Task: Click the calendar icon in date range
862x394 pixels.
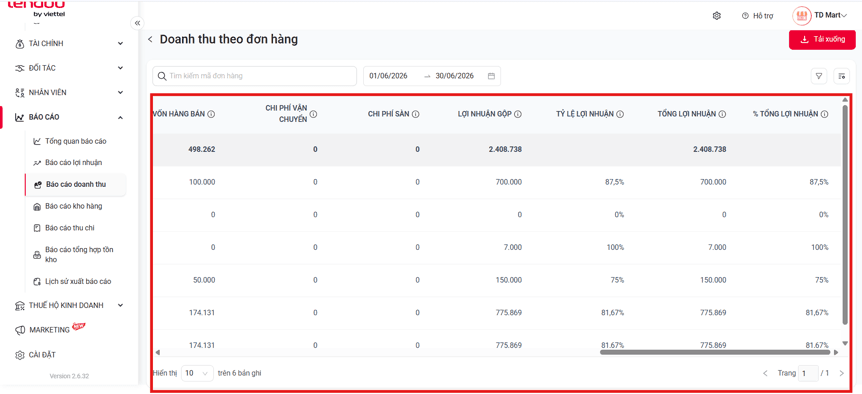Action: (x=491, y=76)
